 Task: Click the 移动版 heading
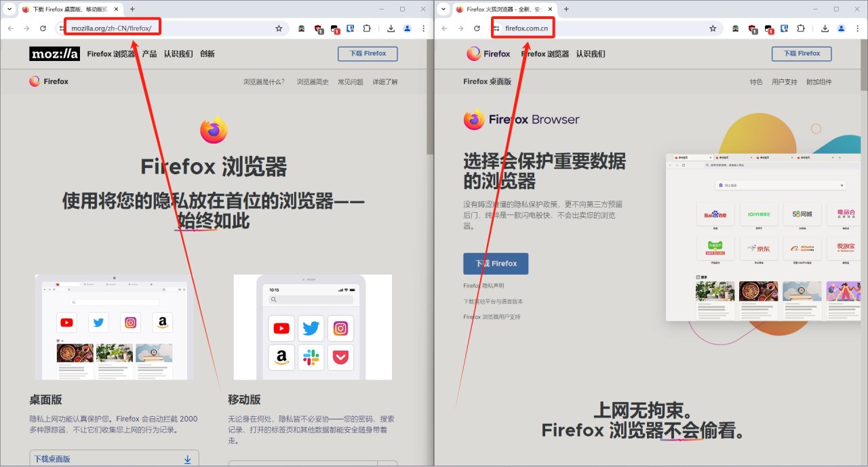pos(244,400)
